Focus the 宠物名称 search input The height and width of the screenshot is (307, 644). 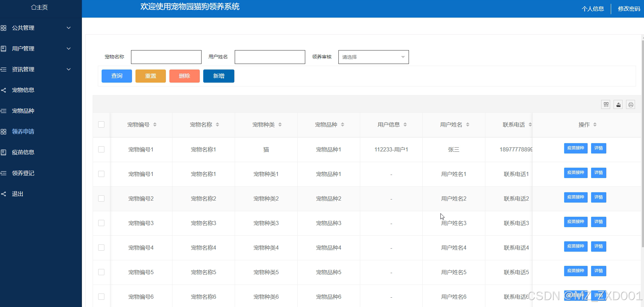166,57
